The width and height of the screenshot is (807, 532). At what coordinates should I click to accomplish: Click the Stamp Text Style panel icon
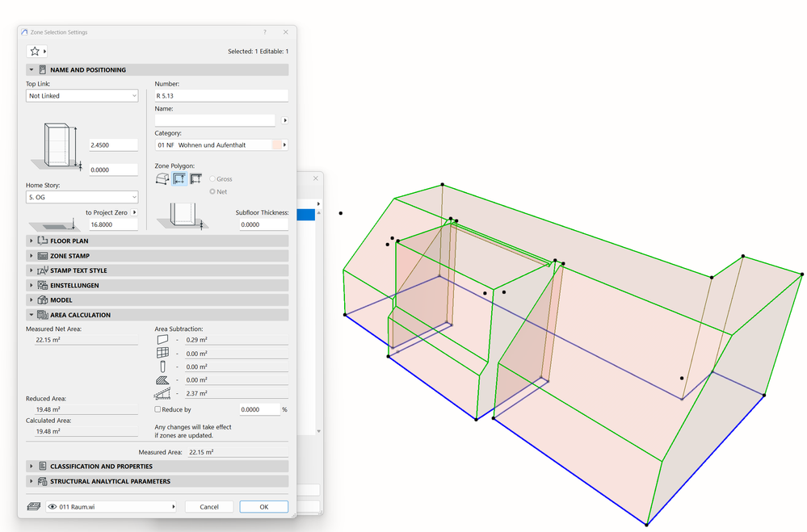tap(43, 270)
